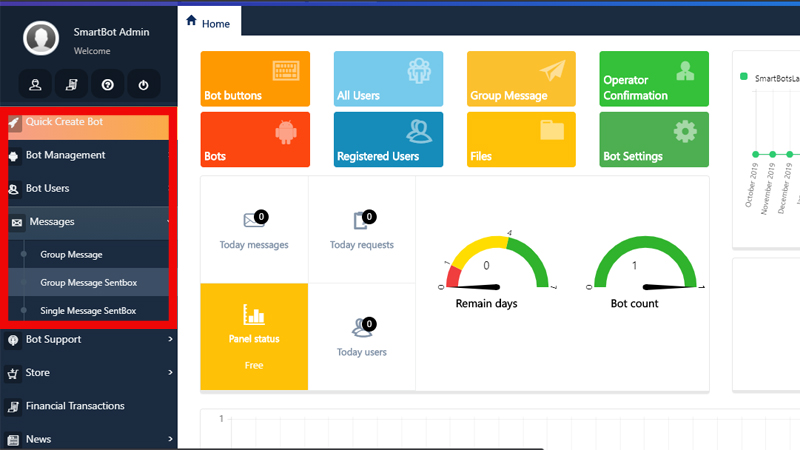Screen dimensions: 800x450
Task: Click the Quick Create Bot button
Action: [x=88, y=123]
